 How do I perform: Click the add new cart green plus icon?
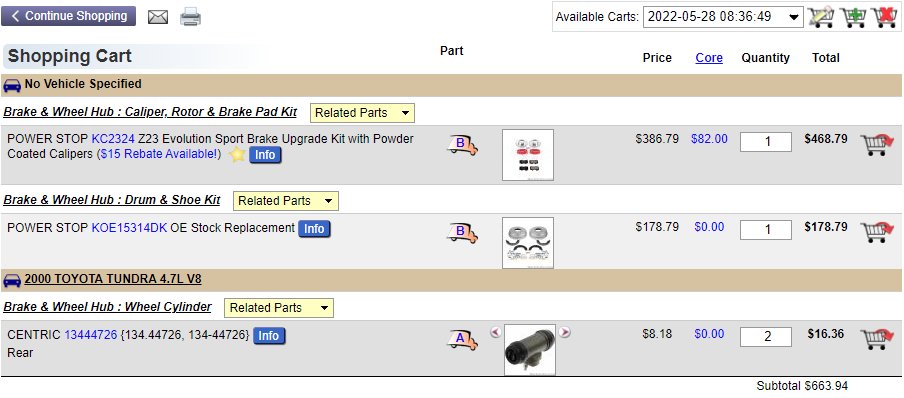853,17
